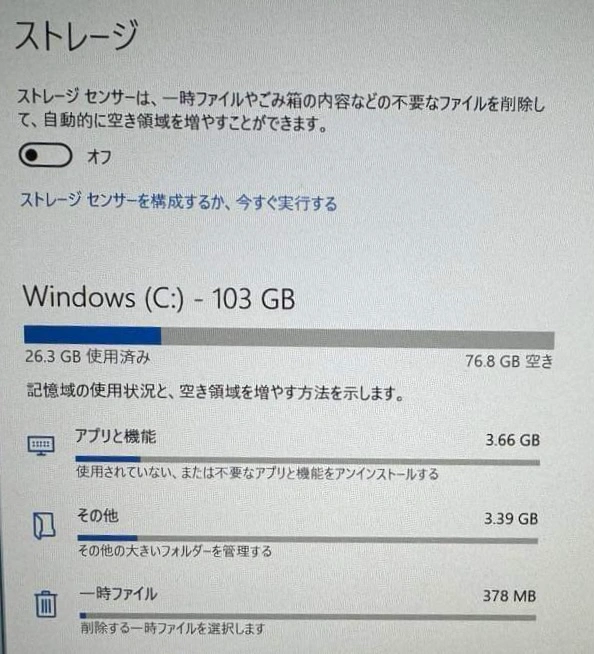Click the 3.39 GB size value

click(x=511, y=519)
